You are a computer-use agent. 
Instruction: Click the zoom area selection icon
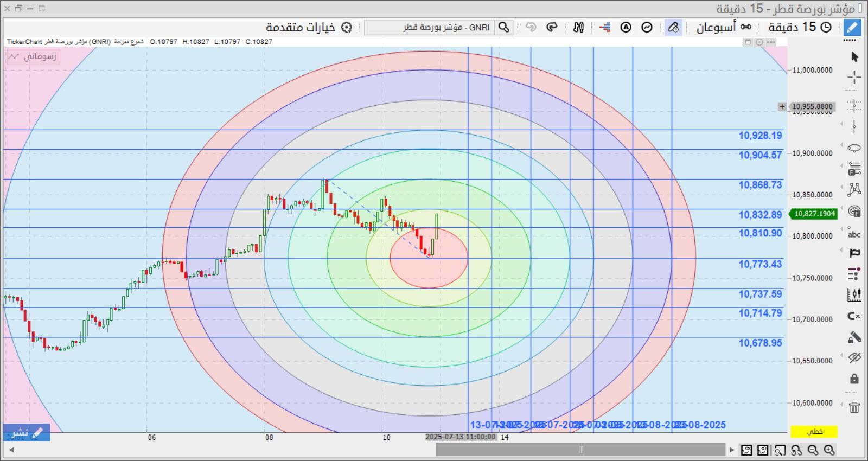pos(780,450)
